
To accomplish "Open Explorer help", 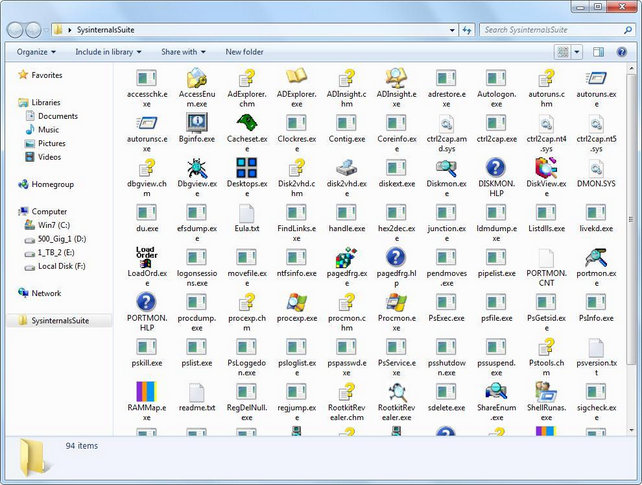I will tap(622, 52).
